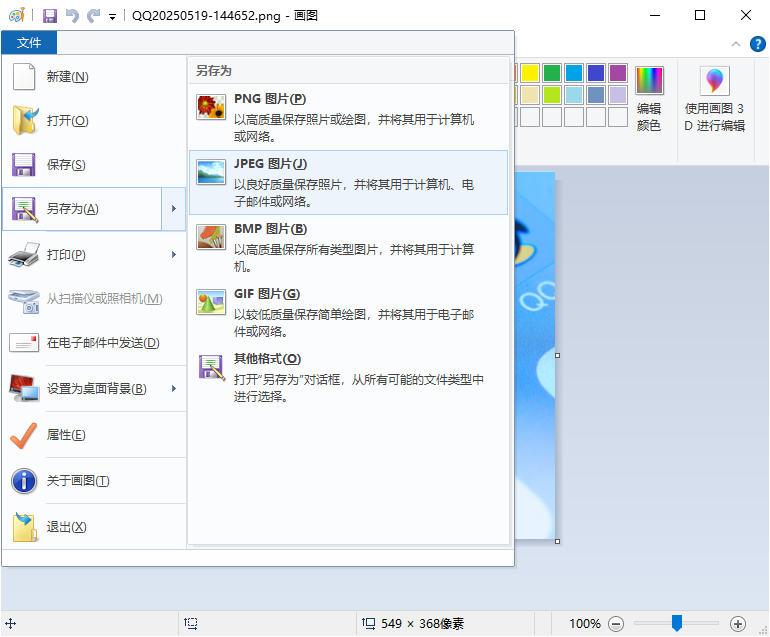This screenshot has height=637, width=770.
Task: Click the zoom out minus button
Action: pos(616,624)
